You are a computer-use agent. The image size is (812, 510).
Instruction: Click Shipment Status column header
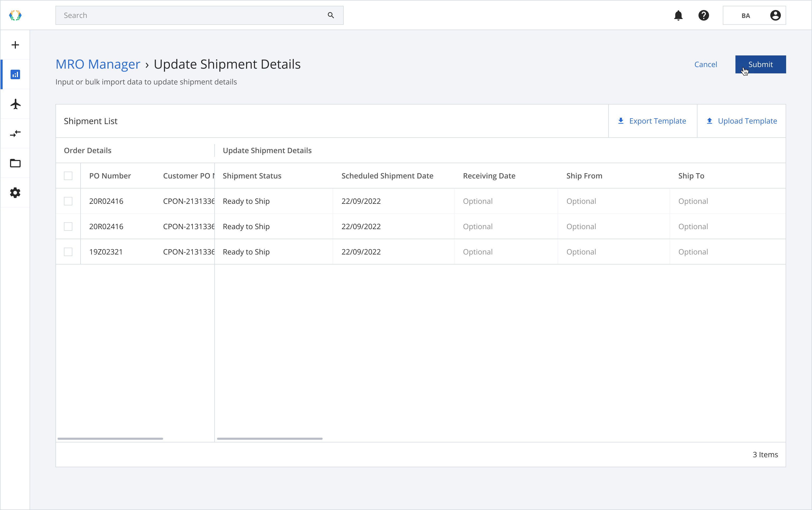tap(252, 176)
